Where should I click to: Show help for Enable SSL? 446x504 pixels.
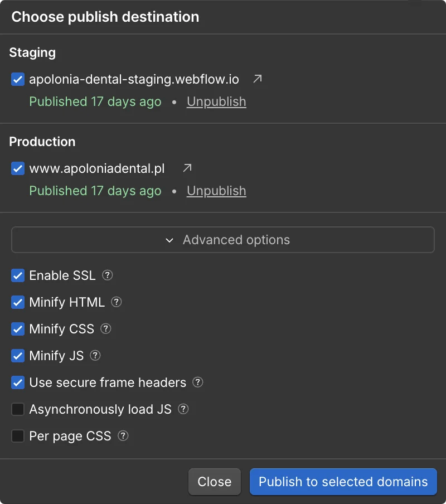click(108, 275)
